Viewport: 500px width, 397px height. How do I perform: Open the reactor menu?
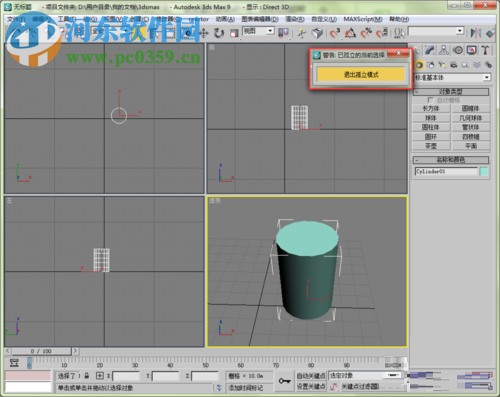[199, 19]
